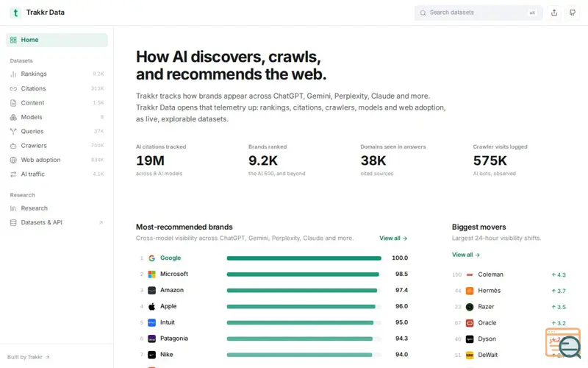Click the Home grid icon
588x368 pixels.
[13, 40]
